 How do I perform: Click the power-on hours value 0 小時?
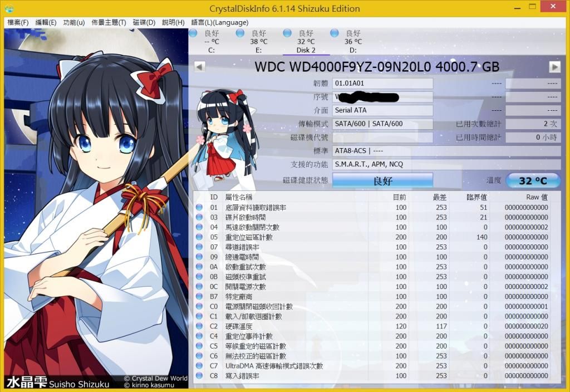pyautogui.click(x=533, y=137)
